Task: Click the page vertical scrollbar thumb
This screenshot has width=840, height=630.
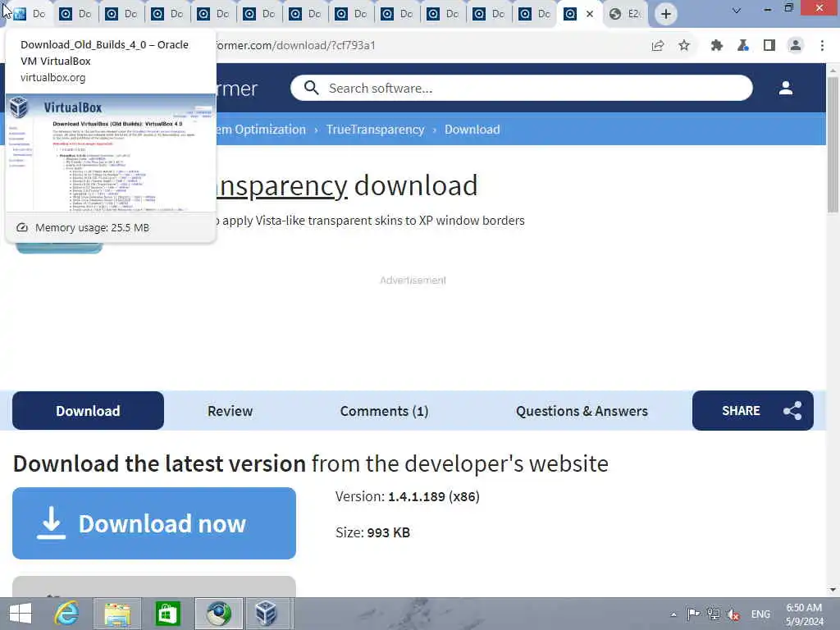Action: 833,144
